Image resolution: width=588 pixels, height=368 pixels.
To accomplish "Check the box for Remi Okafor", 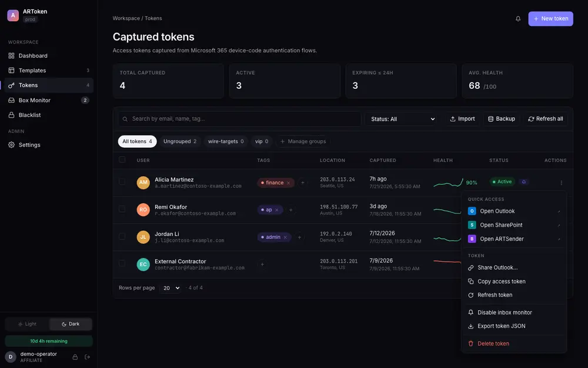I will click(122, 209).
